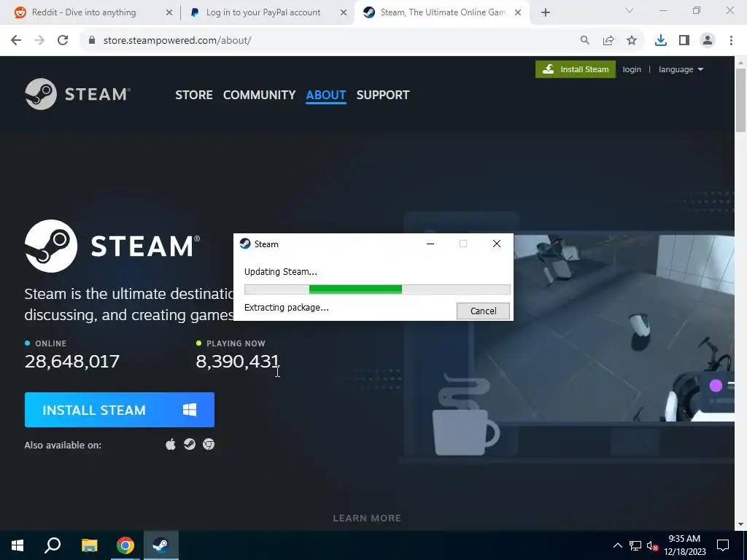Open File Explorer from the taskbar
Screen dimensions: 747x560
(x=89, y=545)
